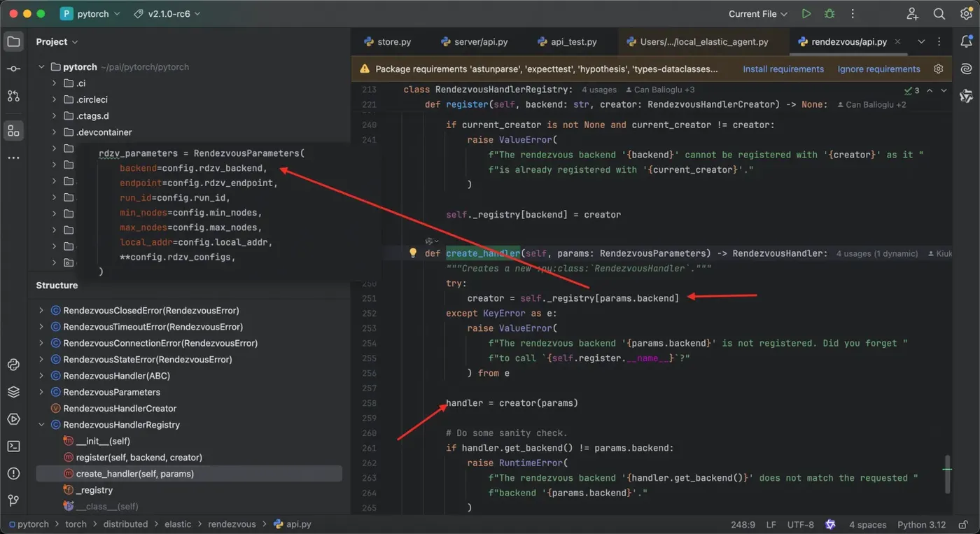Click Ignore requirements link
This screenshot has width=980, height=534.
pos(879,69)
